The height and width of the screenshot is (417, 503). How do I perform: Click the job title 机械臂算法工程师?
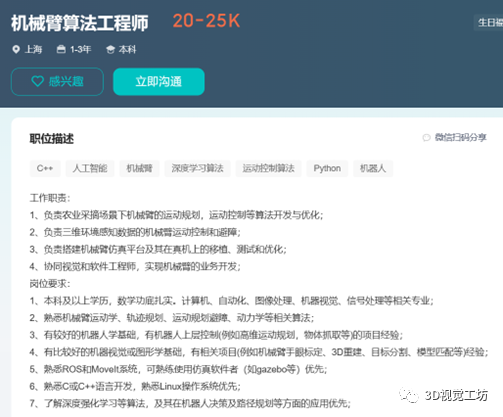coord(80,23)
